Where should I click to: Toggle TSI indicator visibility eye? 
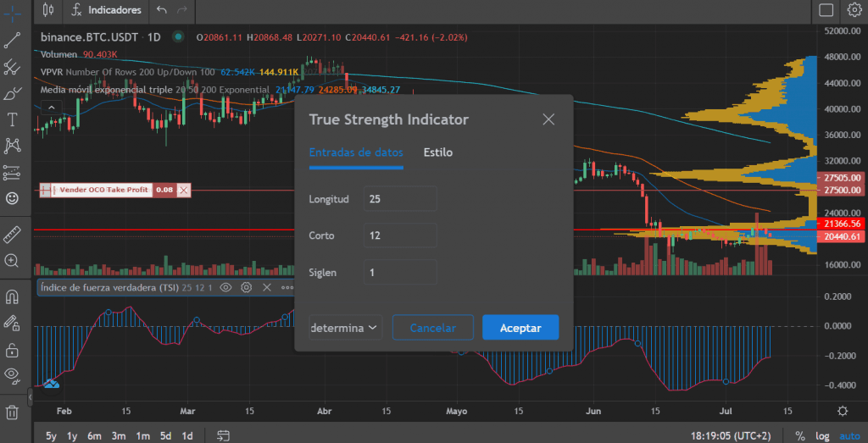pos(226,288)
